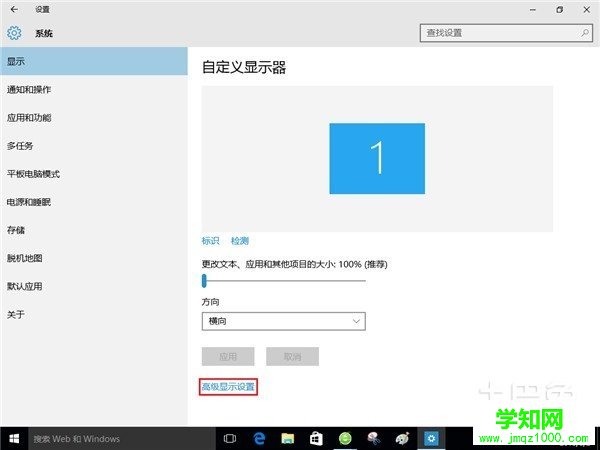
Task: Select 脱机地图 in the sidebar
Action: point(94,258)
